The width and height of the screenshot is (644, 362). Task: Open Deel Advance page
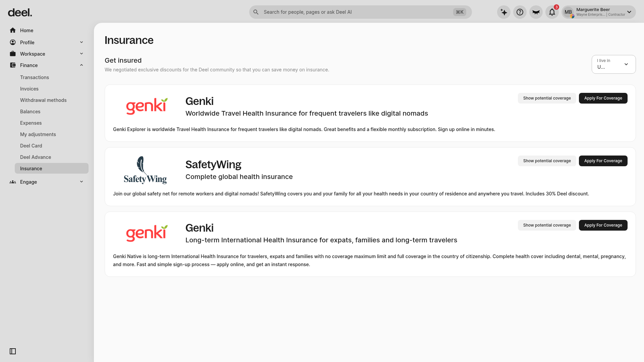tap(36, 157)
